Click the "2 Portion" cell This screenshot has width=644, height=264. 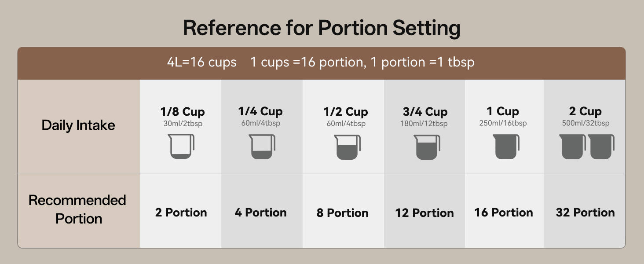point(181,213)
